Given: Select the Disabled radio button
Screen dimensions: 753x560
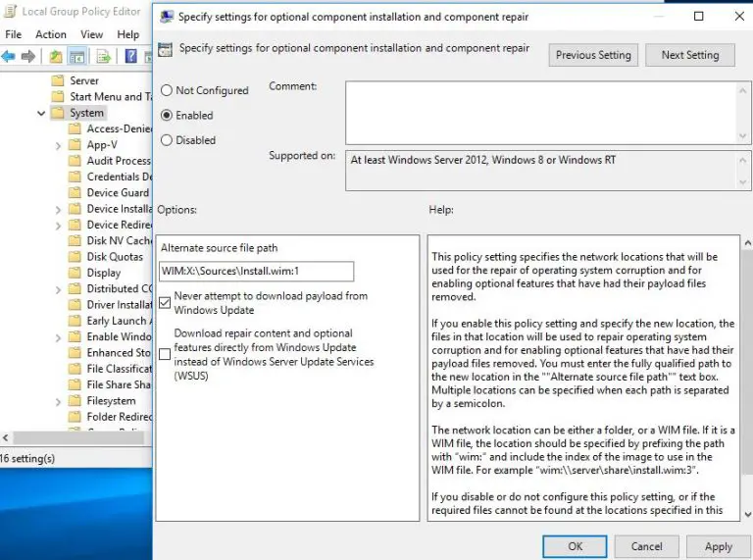Looking at the screenshot, I should click(167, 140).
